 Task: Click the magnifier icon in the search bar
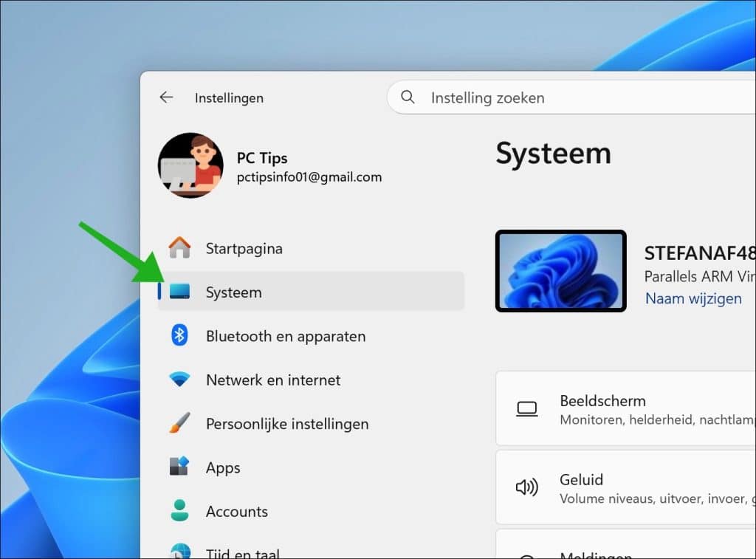coord(407,97)
